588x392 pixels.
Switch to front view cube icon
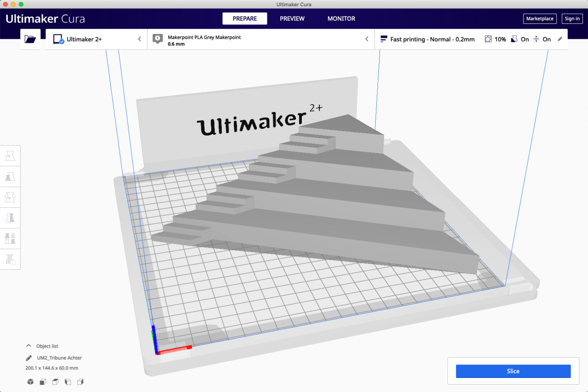(x=43, y=382)
